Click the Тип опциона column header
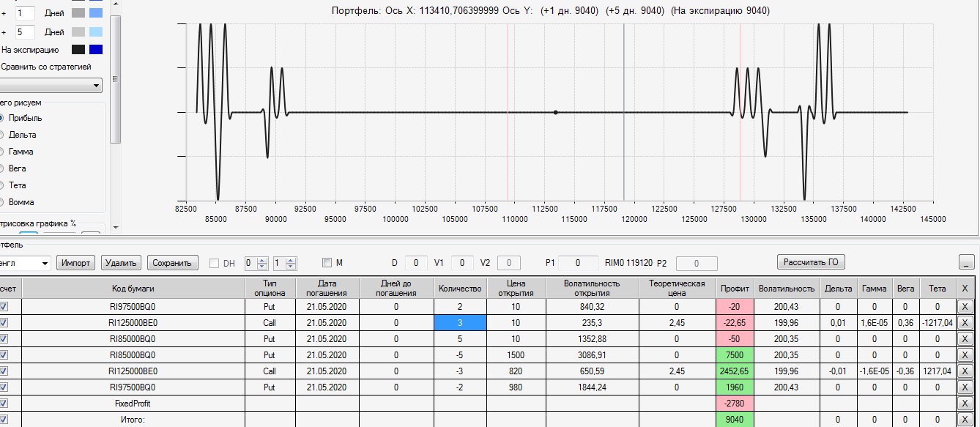Screen dimensions: 980x427 coord(270,288)
